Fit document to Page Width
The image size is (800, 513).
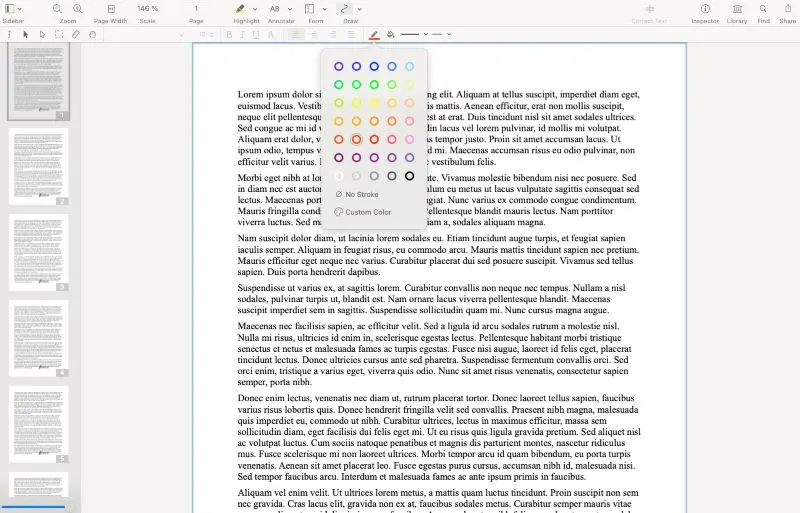111,9
